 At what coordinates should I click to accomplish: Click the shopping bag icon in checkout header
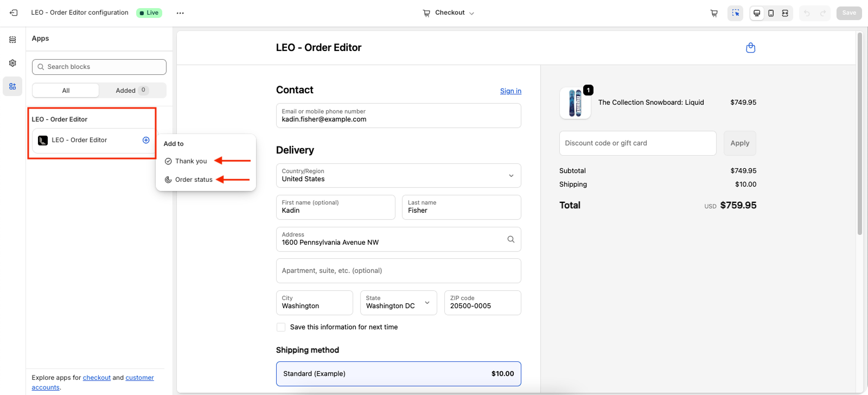(751, 48)
